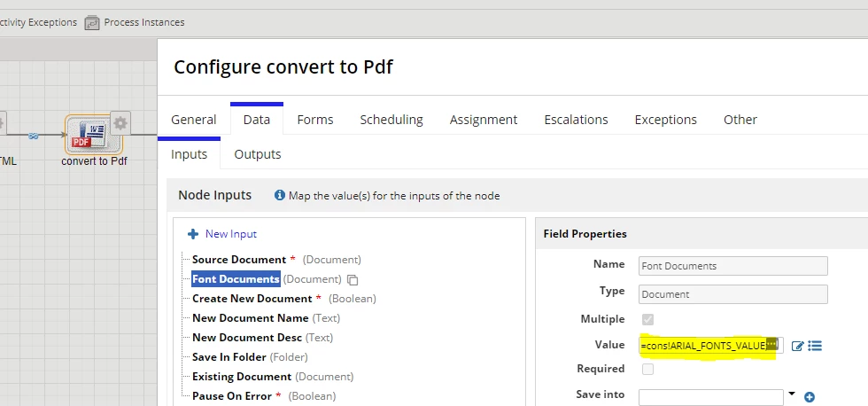Click the plus icon beside New Input
The height and width of the screenshot is (406, 868).
click(193, 234)
